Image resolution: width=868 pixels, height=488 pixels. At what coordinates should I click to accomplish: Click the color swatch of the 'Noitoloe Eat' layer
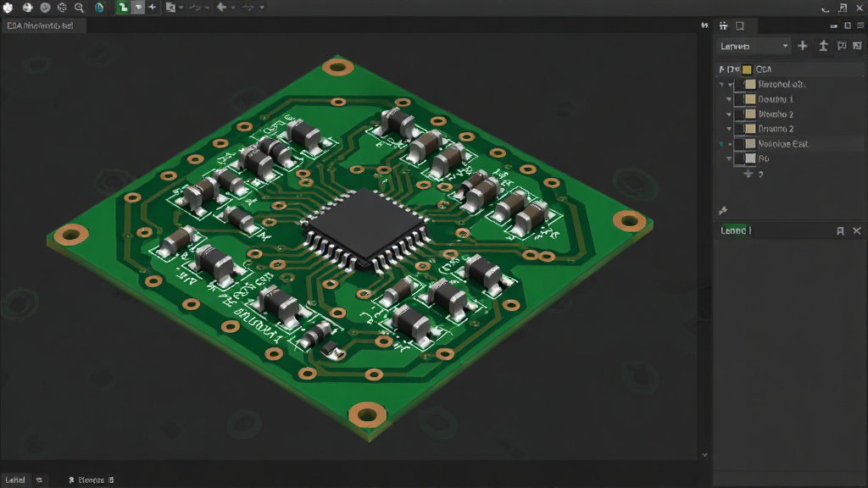(750, 144)
